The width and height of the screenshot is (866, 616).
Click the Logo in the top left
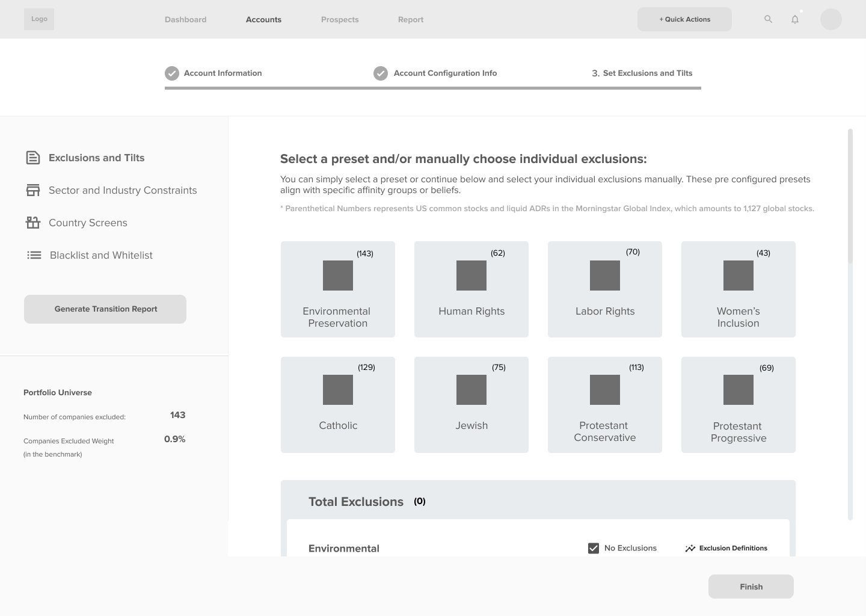pos(38,19)
